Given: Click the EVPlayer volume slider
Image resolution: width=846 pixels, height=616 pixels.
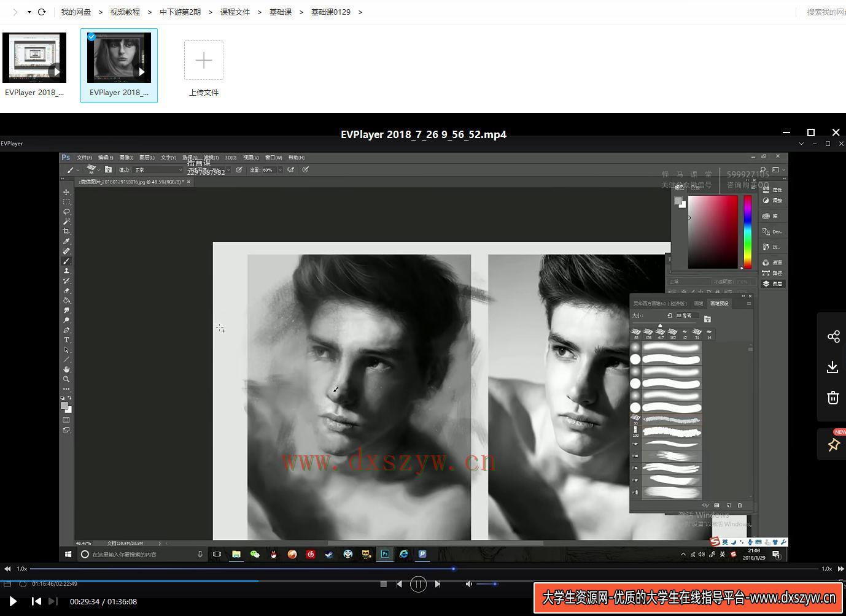Looking at the screenshot, I should click(486, 584).
